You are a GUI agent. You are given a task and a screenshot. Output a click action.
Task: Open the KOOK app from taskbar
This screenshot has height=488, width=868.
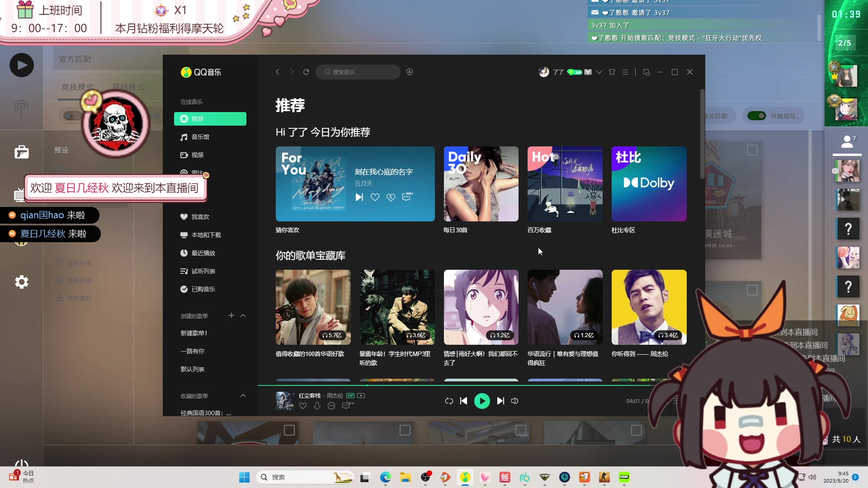click(x=624, y=477)
